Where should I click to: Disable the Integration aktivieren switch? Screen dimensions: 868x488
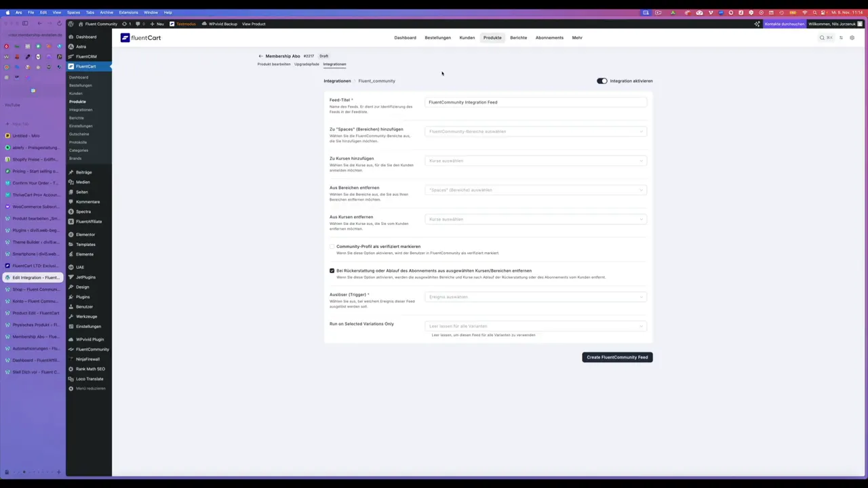(x=601, y=81)
